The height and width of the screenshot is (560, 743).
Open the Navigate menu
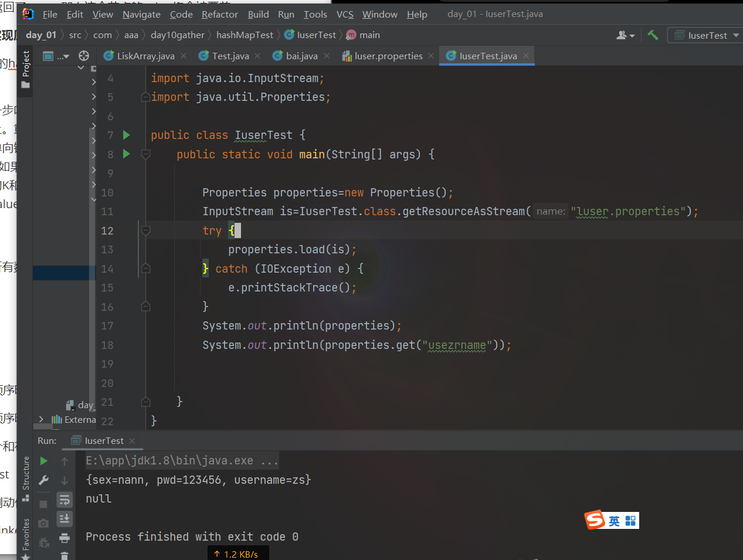[x=141, y=14]
